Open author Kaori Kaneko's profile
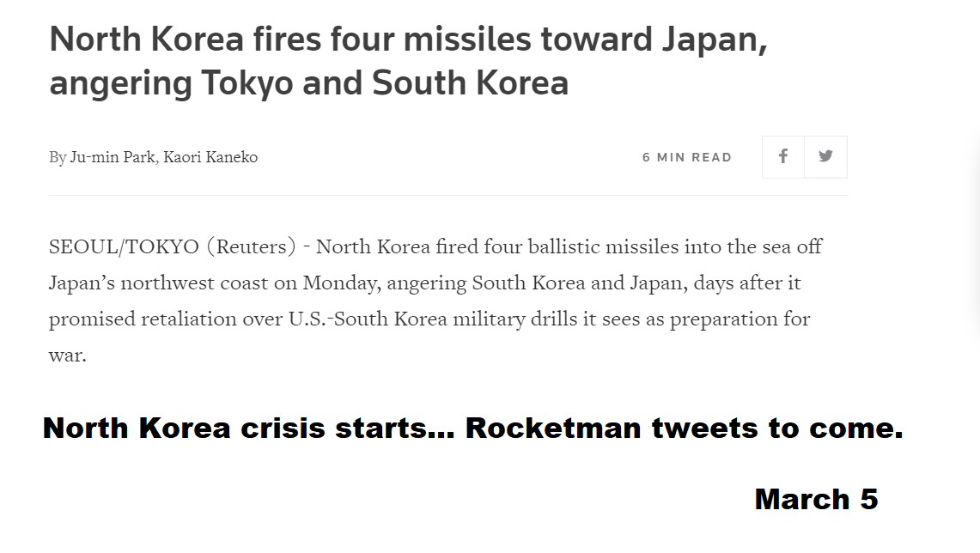 (210, 157)
